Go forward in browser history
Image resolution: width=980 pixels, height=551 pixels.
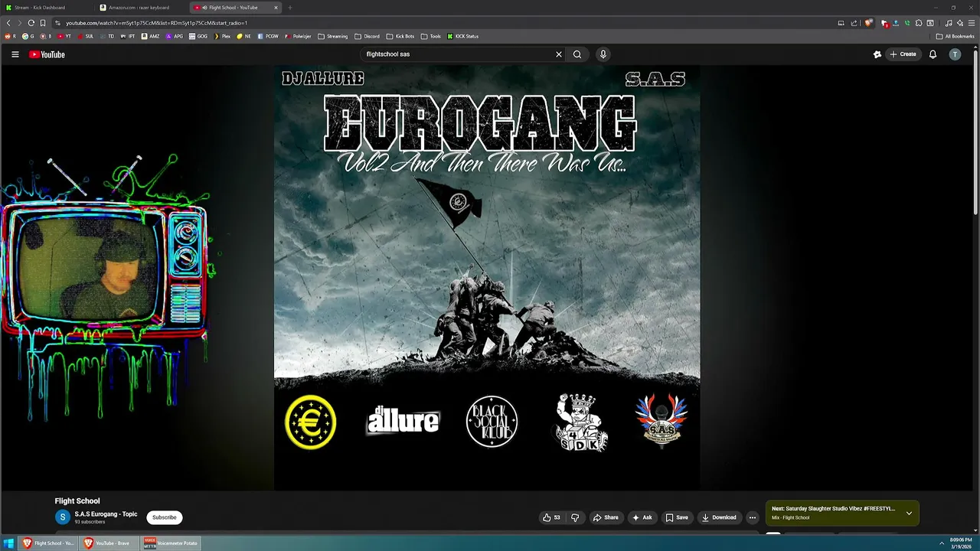pos(20,23)
